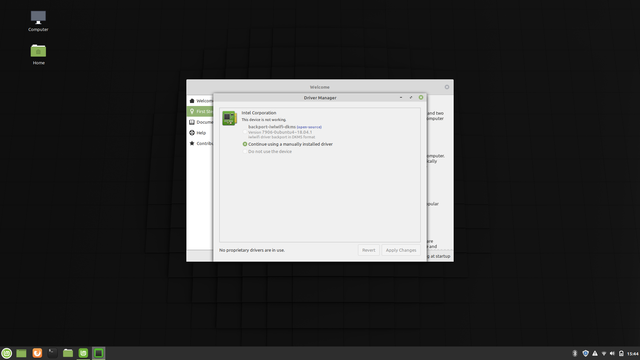
Task: Minimize the Driver Manager window
Action: (401, 98)
